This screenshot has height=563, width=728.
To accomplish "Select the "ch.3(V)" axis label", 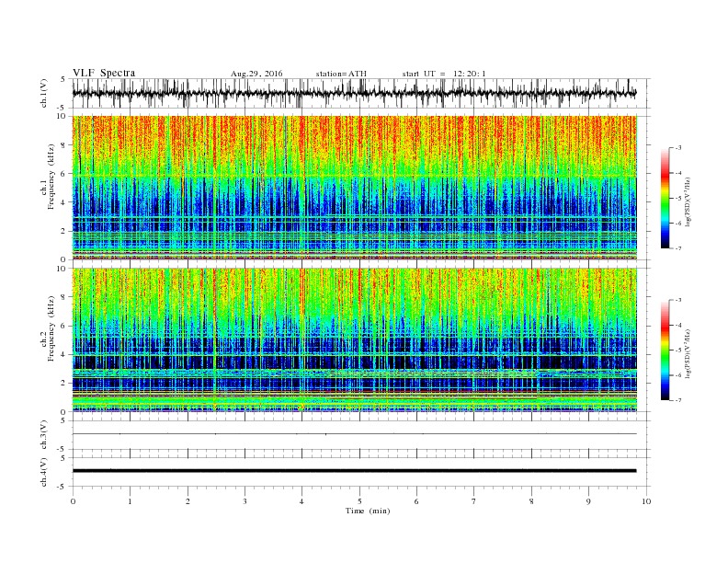I will pyautogui.click(x=43, y=435).
